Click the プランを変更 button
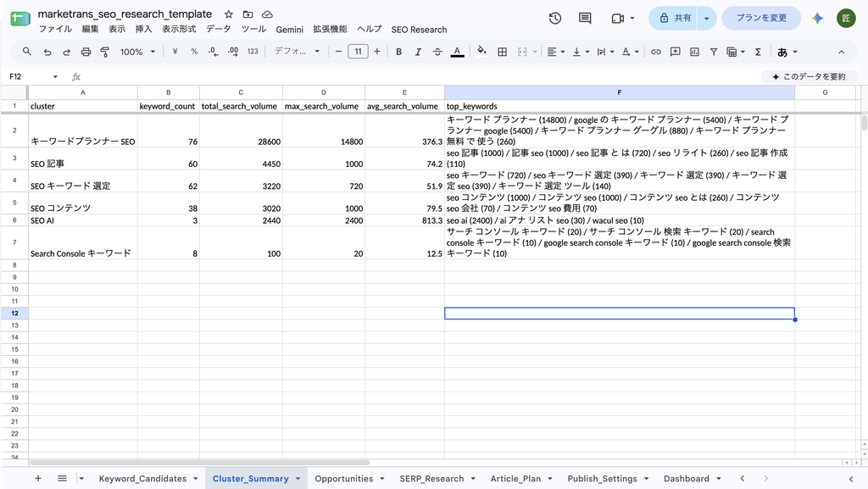 761,19
